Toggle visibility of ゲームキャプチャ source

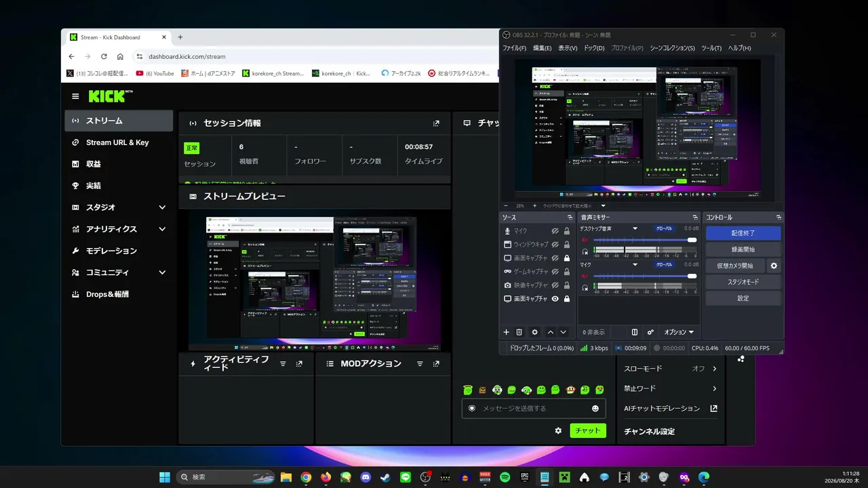coord(555,271)
